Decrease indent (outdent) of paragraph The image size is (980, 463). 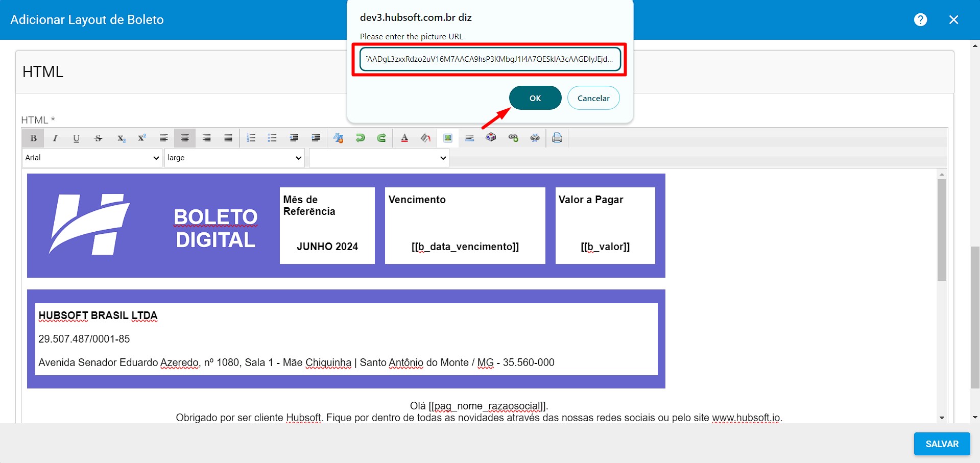point(294,138)
